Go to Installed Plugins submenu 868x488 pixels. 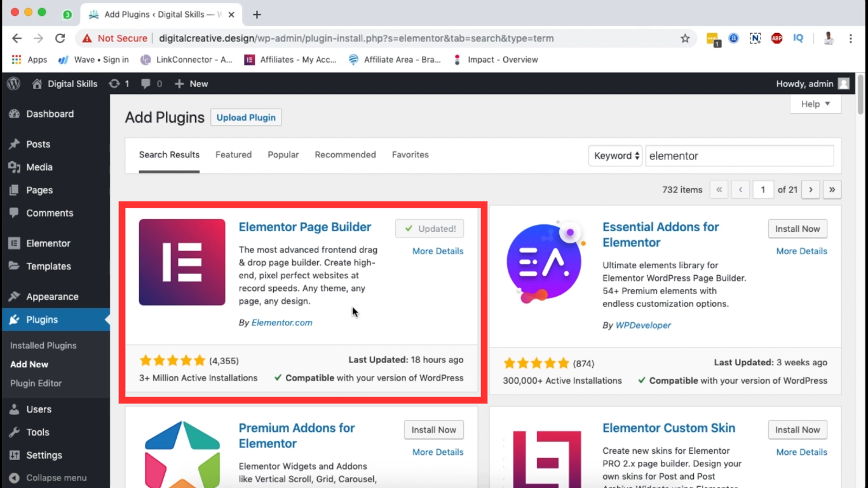pyautogui.click(x=43, y=346)
